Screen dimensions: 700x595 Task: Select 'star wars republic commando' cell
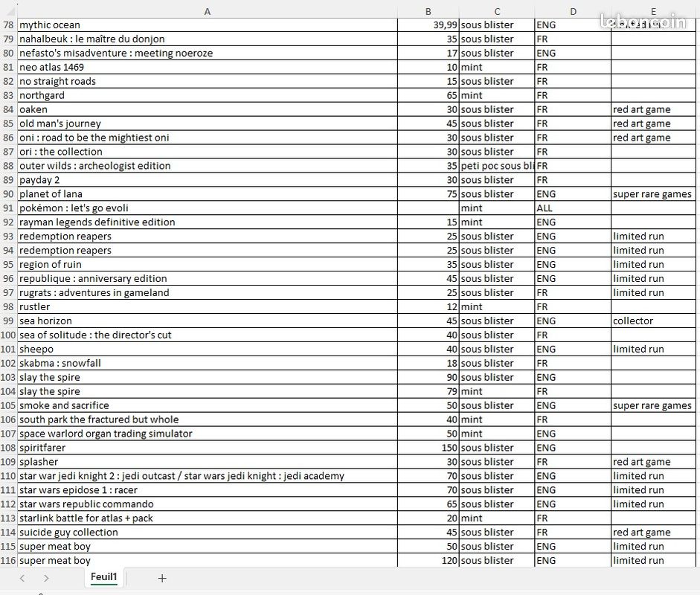[x=207, y=504]
